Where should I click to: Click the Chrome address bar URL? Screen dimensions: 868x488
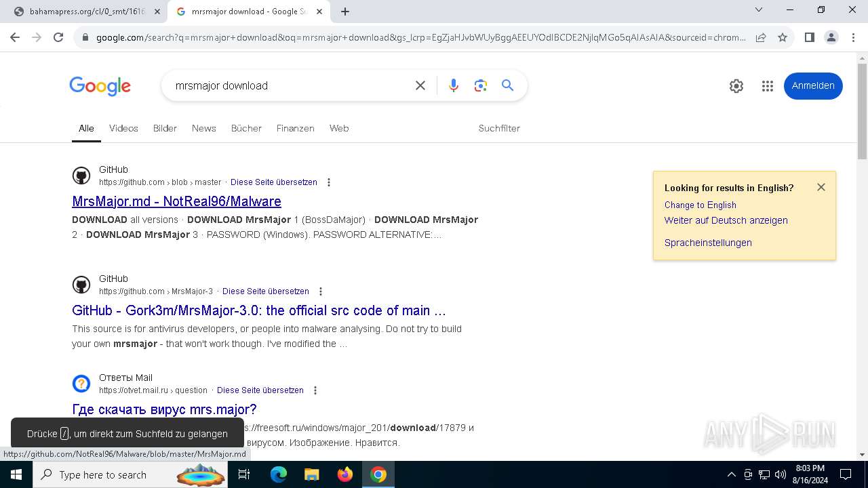(420, 37)
